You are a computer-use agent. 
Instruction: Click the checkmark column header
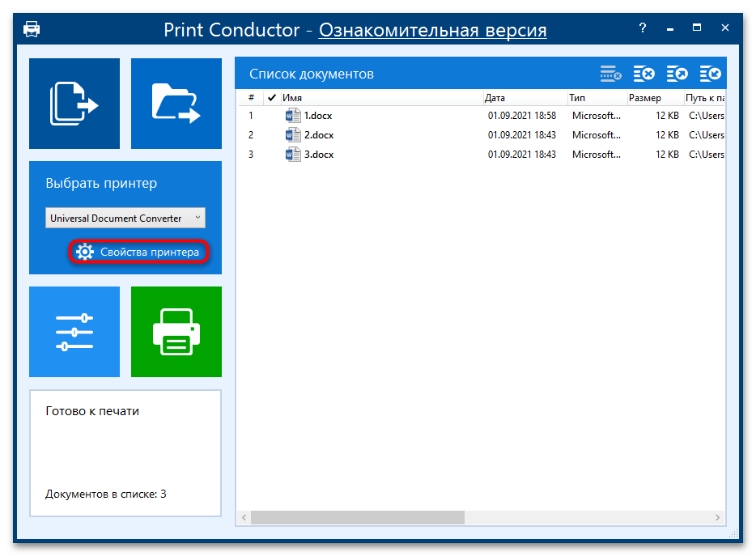[272, 98]
